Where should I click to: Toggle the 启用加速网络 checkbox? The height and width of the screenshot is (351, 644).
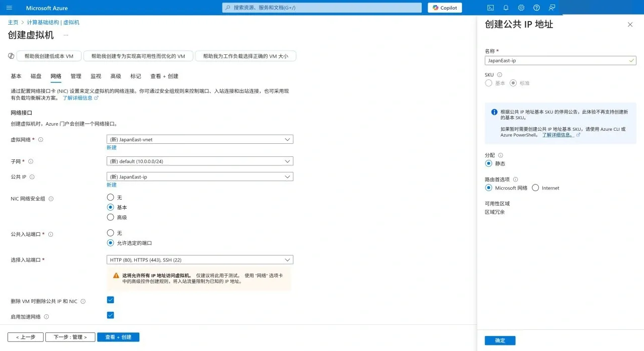(111, 315)
